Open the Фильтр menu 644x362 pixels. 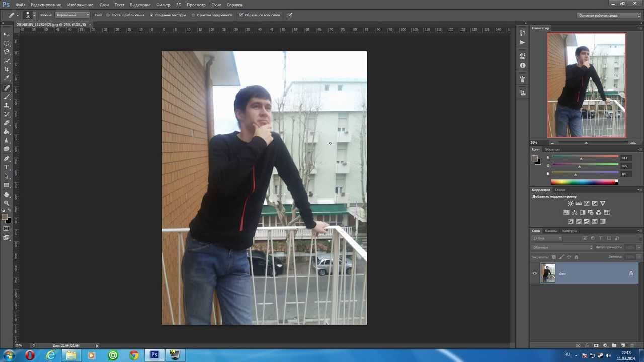163,5
